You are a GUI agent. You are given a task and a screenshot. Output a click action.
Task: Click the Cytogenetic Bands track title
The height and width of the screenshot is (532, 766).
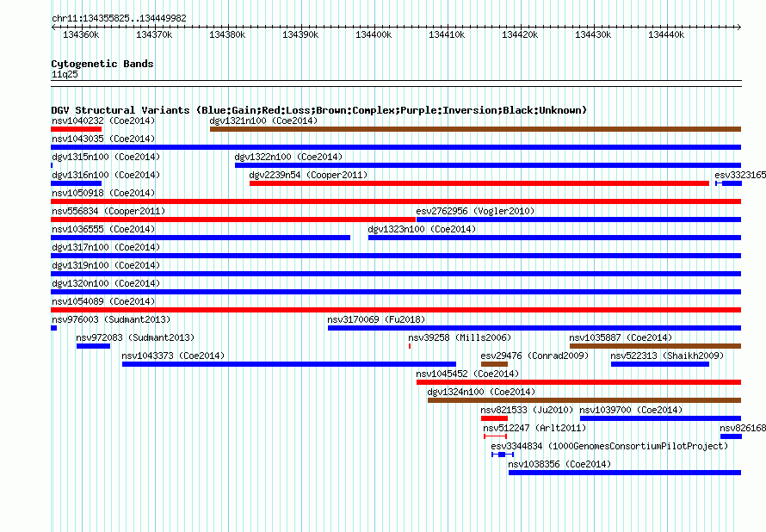coord(102,64)
